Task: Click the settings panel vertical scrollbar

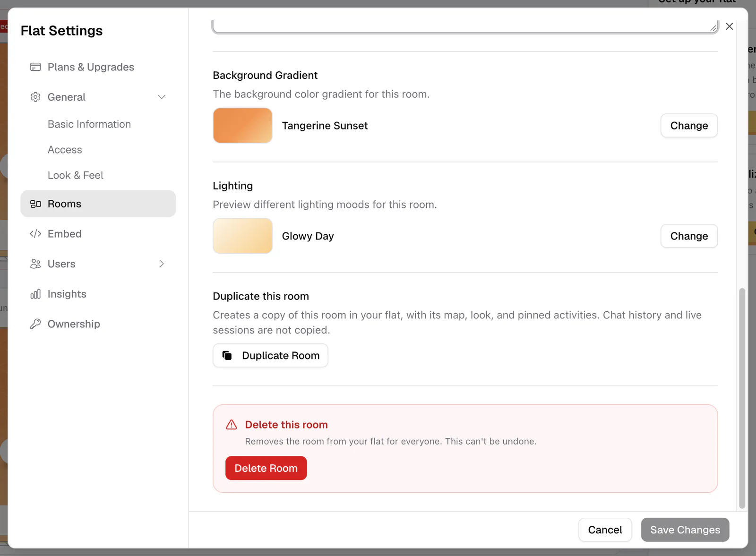Action: tap(742, 398)
